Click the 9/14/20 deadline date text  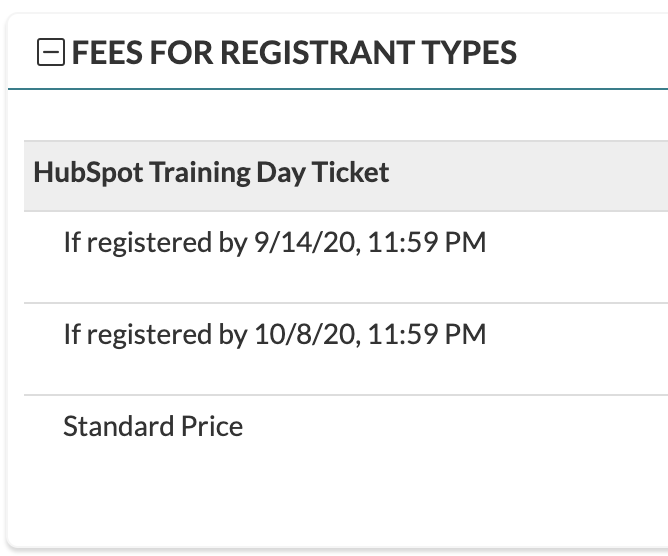(305, 242)
